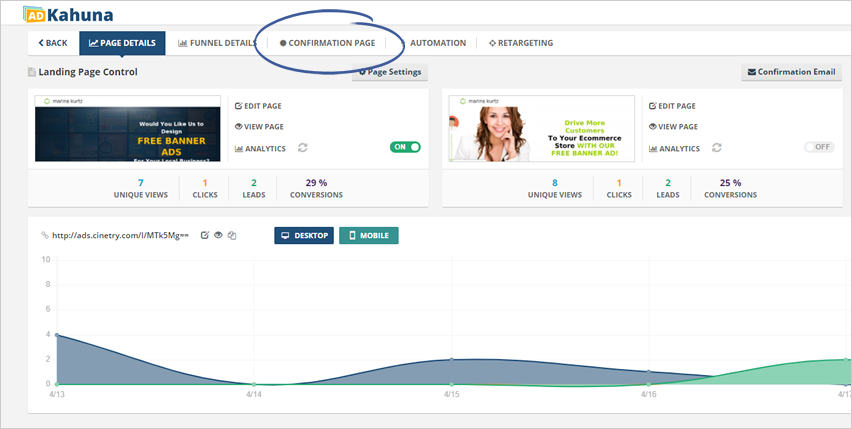Click the AdKahuna logo
Image resolution: width=852 pixels, height=429 pixels.
pos(68,14)
